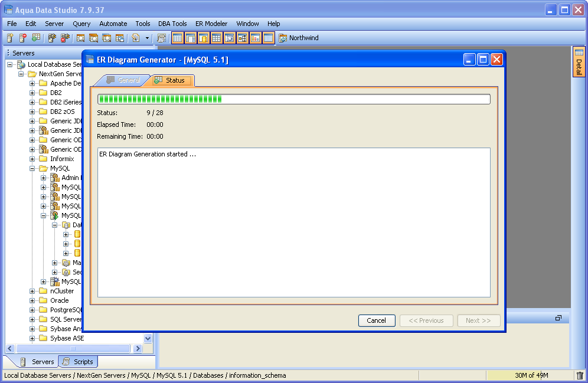588x383 pixels.
Task: Click the Apache Derby folder icon
Action: (44, 83)
